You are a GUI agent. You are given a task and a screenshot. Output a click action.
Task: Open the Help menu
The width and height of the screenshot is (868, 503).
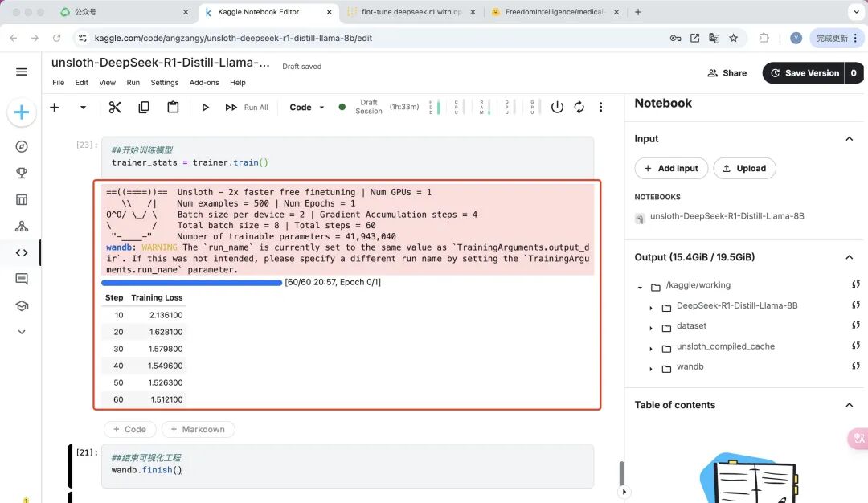[x=237, y=83]
